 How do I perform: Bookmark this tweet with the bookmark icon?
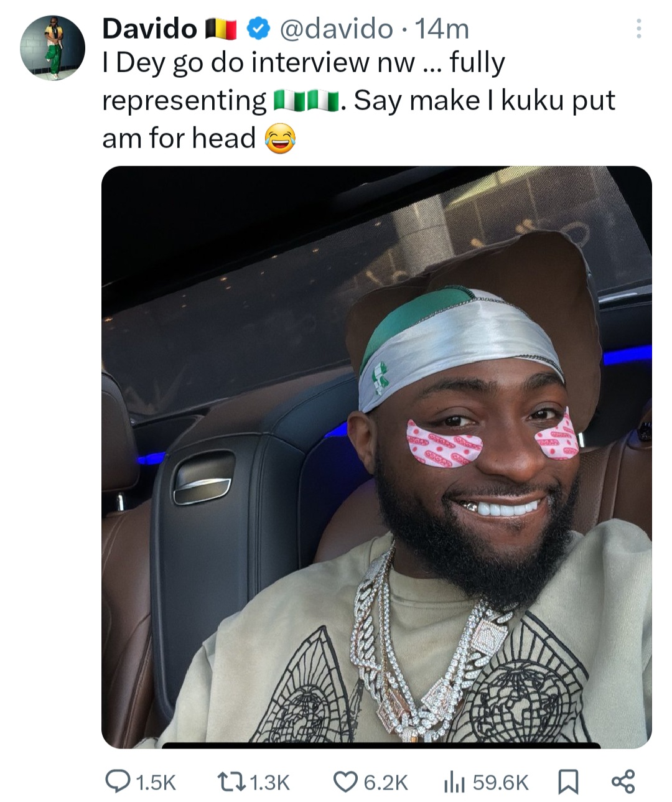click(x=566, y=781)
